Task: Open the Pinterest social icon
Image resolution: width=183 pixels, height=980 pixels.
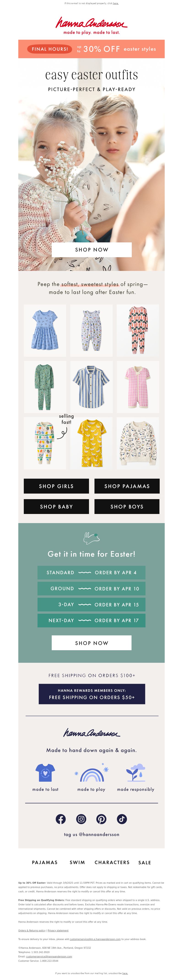Action: (x=101, y=819)
